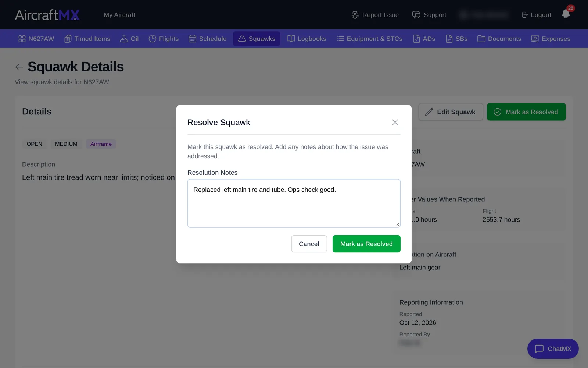Image resolution: width=588 pixels, height=368 pixels.
Task: Click 'View squawk details for N627AW' subtitle
Action: point(62,82)
